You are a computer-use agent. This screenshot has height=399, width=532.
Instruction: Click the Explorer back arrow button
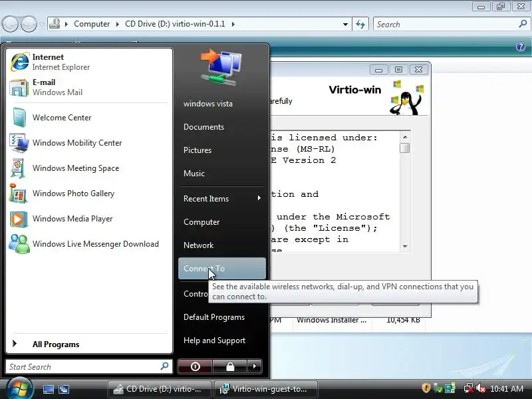10,24
